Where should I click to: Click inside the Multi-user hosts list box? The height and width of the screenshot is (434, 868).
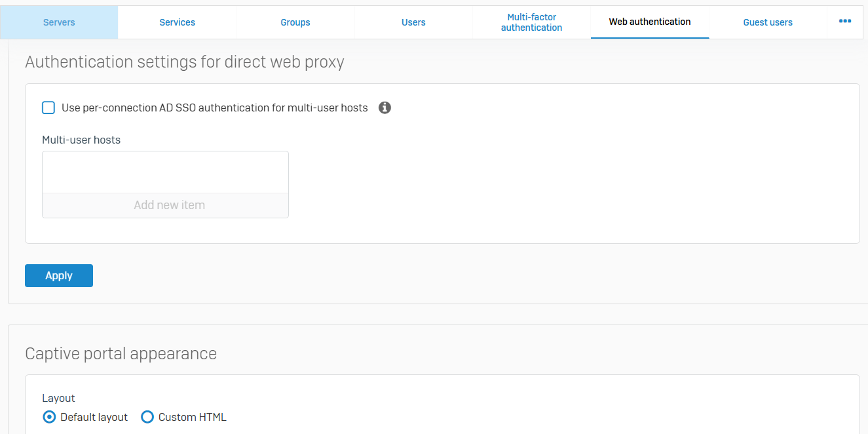tap(165, 172)
